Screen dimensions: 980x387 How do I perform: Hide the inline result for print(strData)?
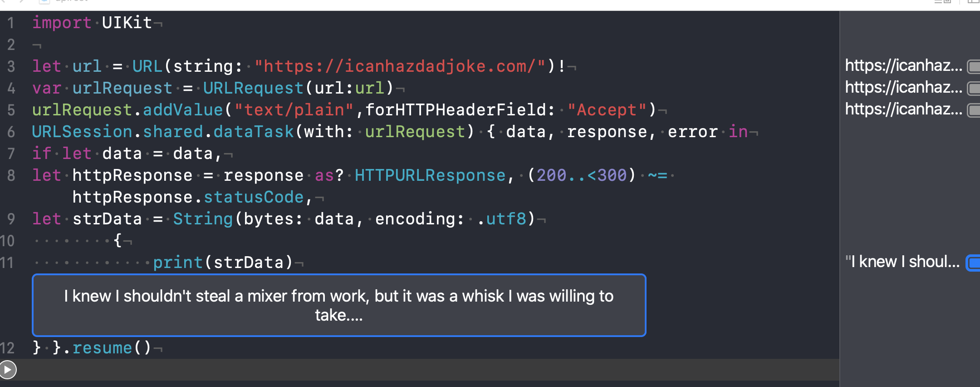click(x=973, y=263)
